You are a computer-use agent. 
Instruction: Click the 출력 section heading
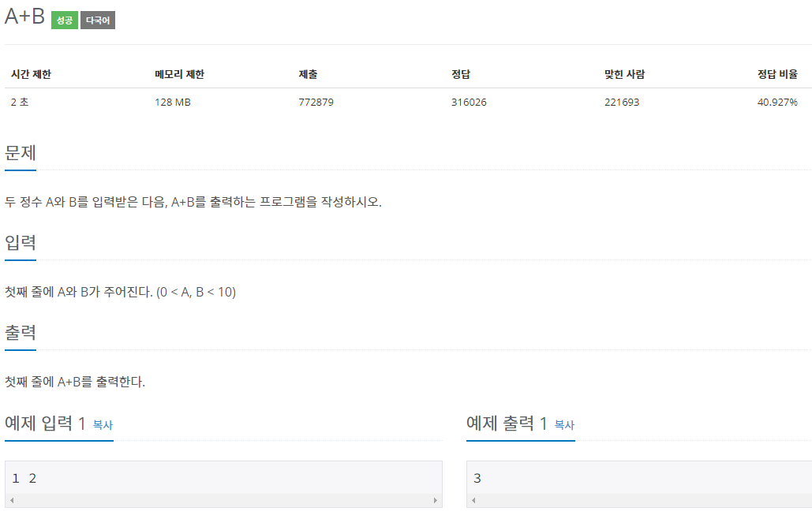[x=21, y=332]
